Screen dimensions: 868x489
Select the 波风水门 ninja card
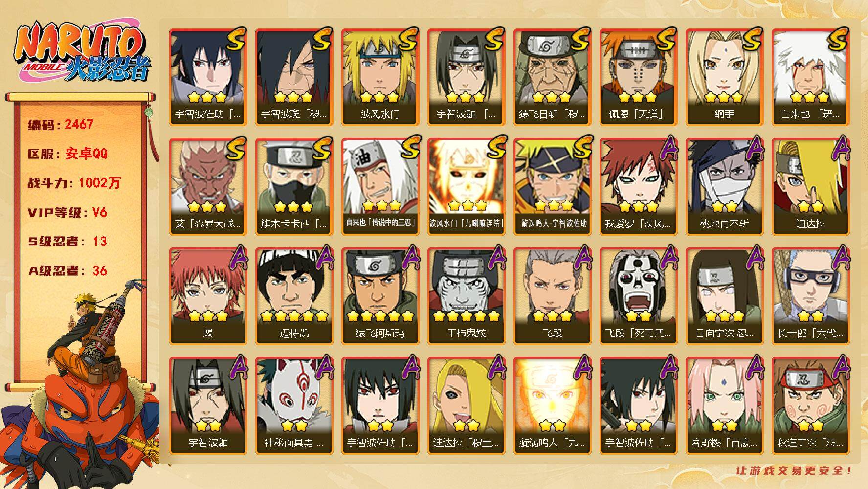380,77
